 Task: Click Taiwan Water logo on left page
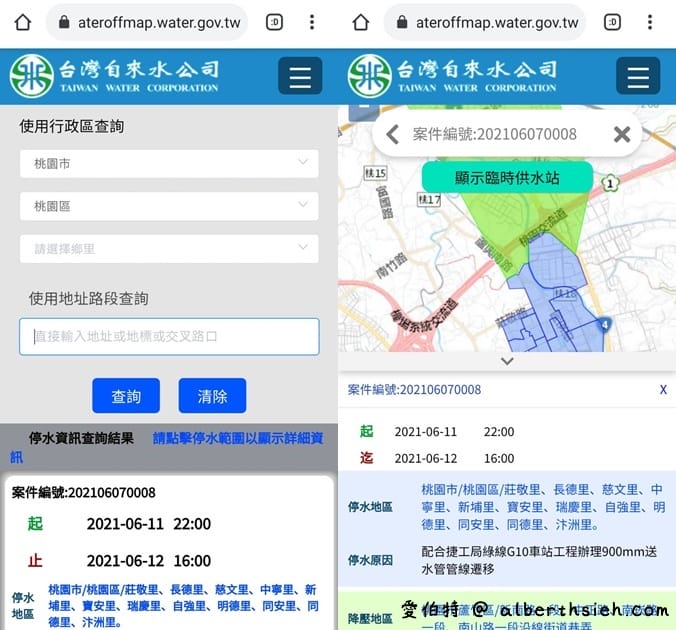click(114, 76)
